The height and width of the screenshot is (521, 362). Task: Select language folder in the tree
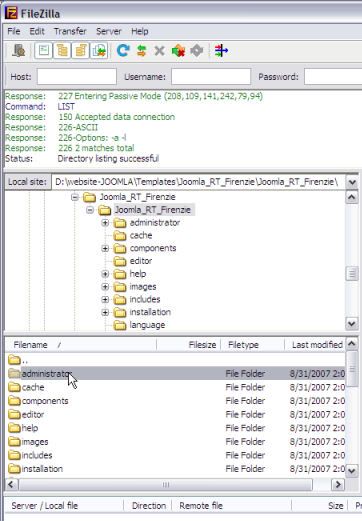(147, 325)
